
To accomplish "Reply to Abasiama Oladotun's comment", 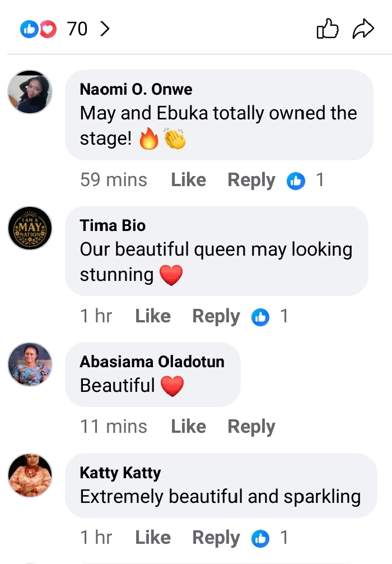I will click(251, 427).
